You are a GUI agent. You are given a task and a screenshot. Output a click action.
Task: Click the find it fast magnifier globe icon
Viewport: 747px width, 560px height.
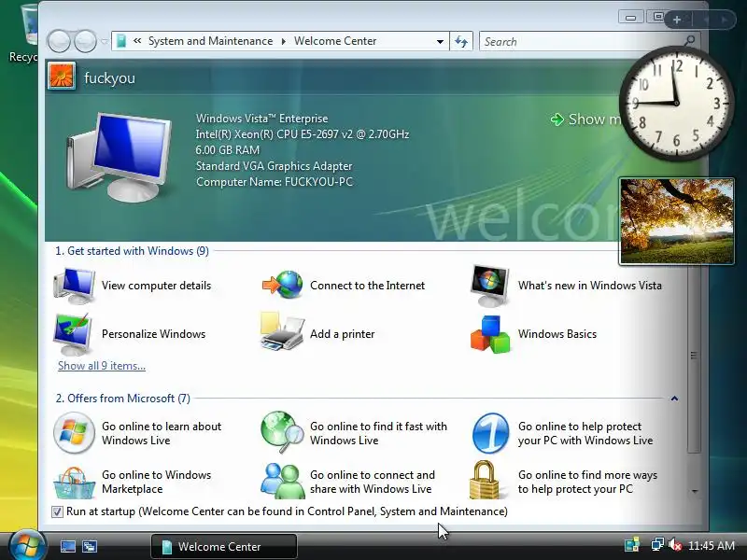pyautogui.click(x=282, y=432)
